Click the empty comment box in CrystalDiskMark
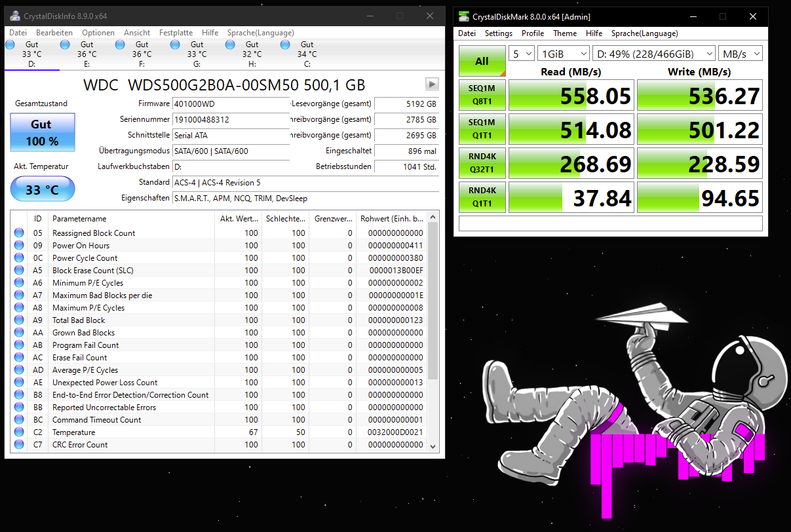 point(611,223)
